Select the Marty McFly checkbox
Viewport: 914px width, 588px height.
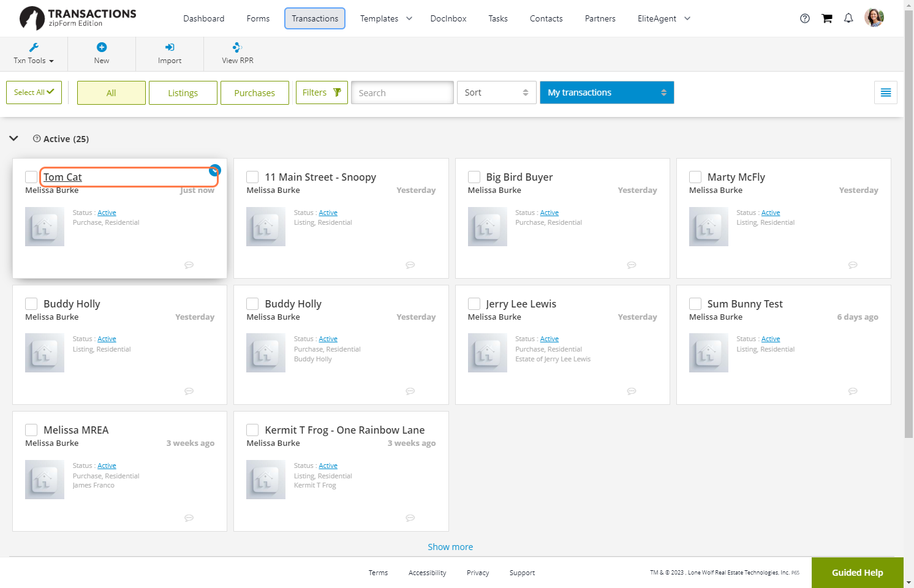(695, 177)
